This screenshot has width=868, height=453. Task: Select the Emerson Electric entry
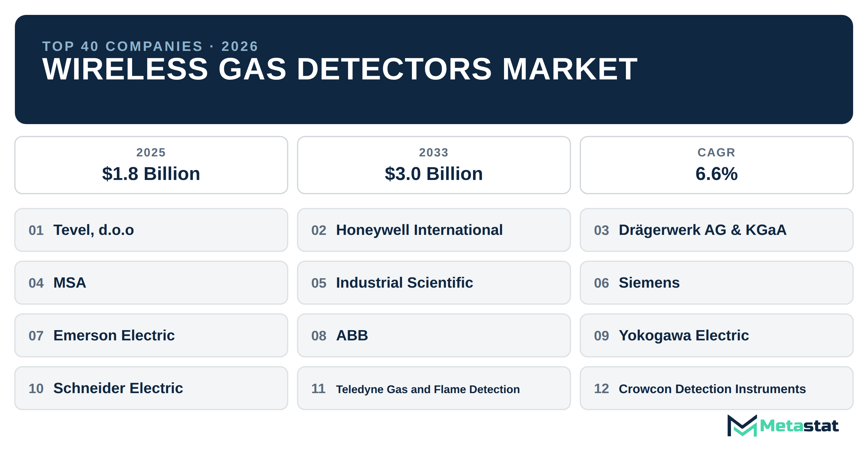(x=151, y=335)
